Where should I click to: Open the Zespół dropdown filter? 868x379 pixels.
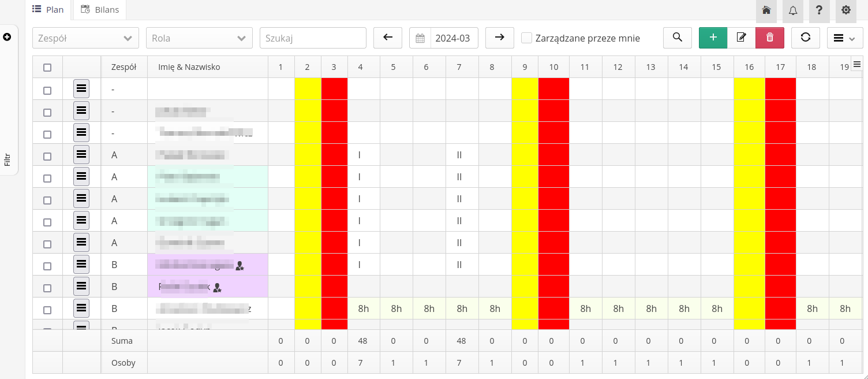(x=85, y=38)
